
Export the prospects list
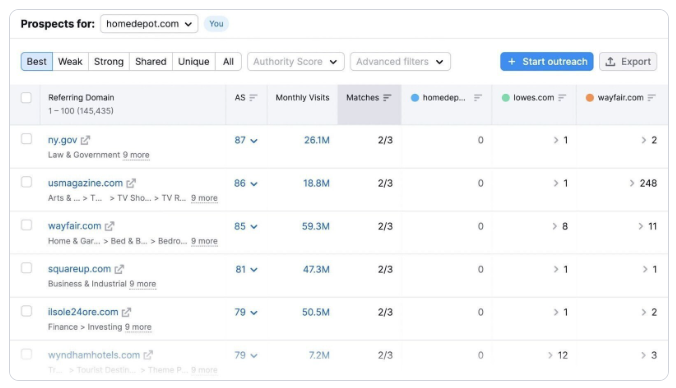pyautogui.click(x=628, y=62)
